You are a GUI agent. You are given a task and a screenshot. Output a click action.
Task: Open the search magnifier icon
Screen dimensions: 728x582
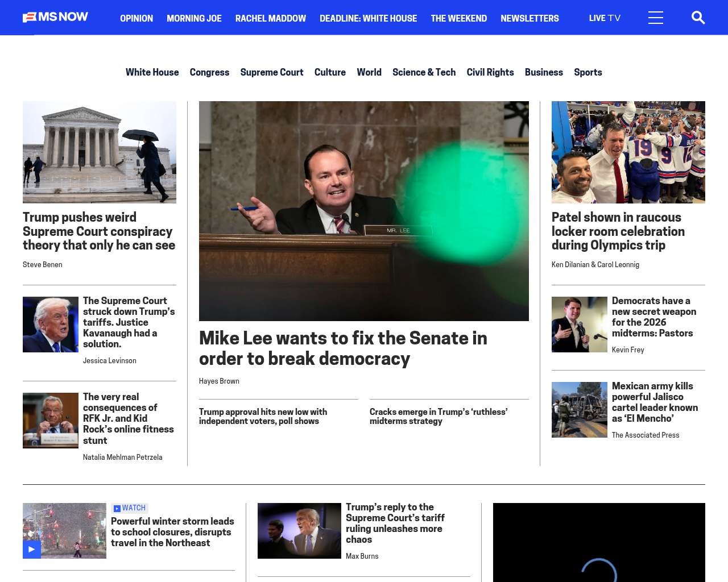pyautogui.click(x=698, y=18)
